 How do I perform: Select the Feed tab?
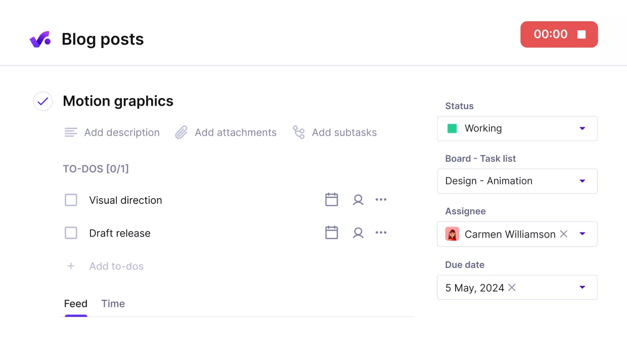tap(75, 303)
